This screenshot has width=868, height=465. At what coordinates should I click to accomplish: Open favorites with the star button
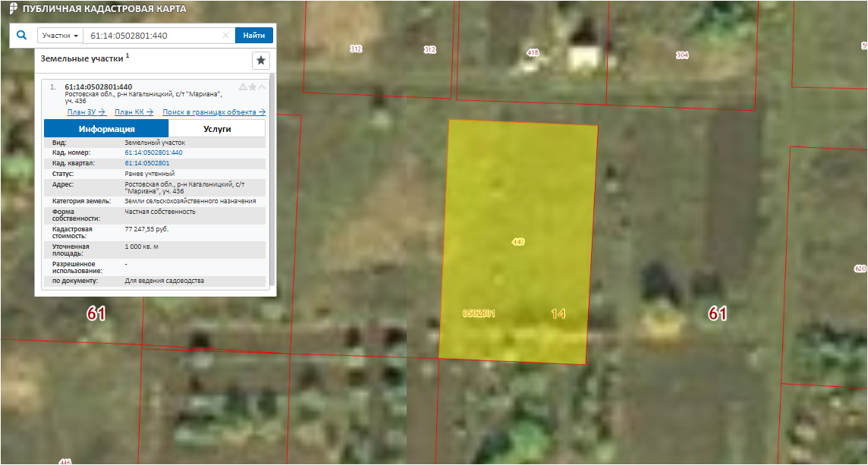tap(261, 61)
